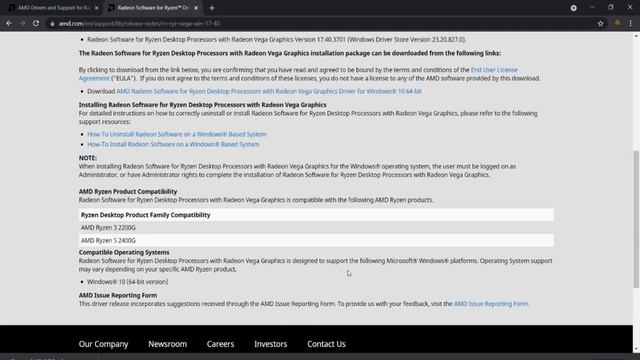Open How-To Uninstall Radeon Software link
Screen dimensions: 640x360
pyautogui.click(x=177, y=134)
